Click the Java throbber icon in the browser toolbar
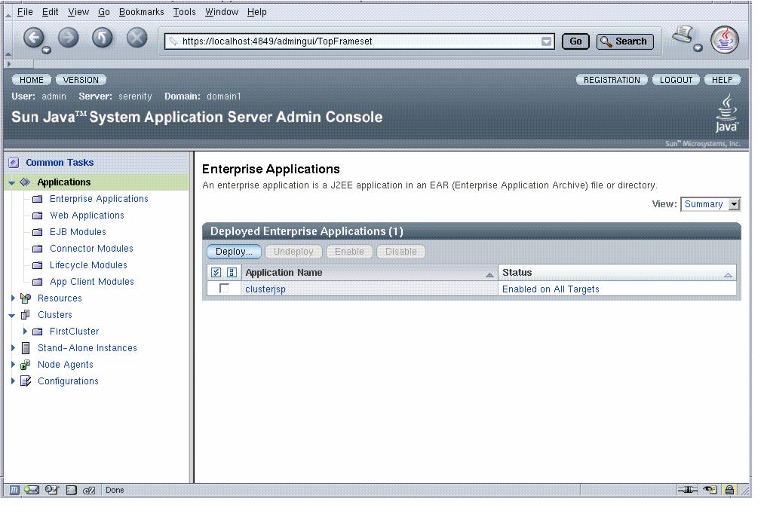 [725, 40]
